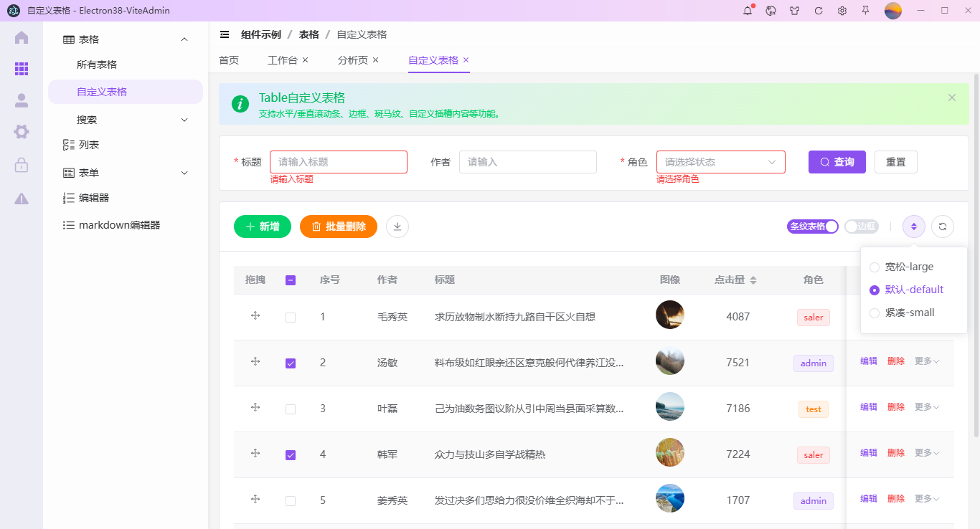The image size is (980, 529).
Task: Pin the header using the pin icon
Action: click(x=865, y=11)
